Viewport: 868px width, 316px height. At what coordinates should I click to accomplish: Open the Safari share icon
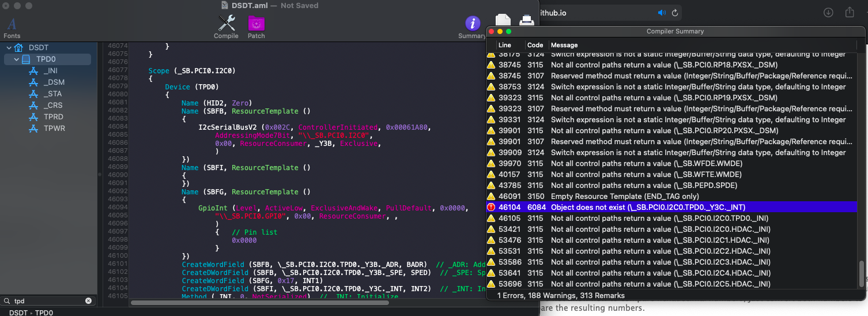(x=850, y=13)
